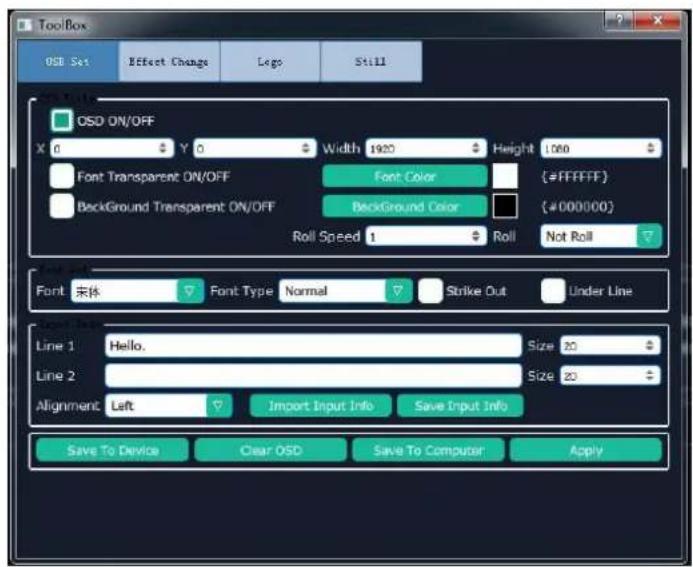Click the Roll Speed stepper arrows
693x567 pixels.
click(x=476, y=236)
